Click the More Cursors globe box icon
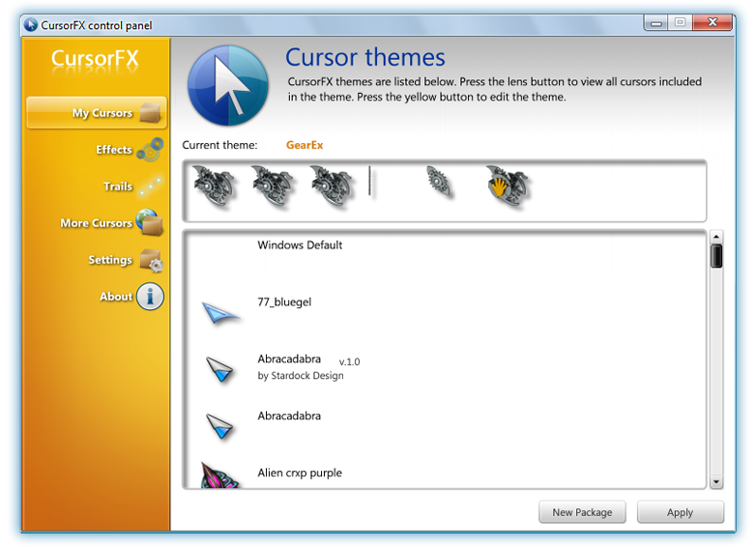 (150, 222)
